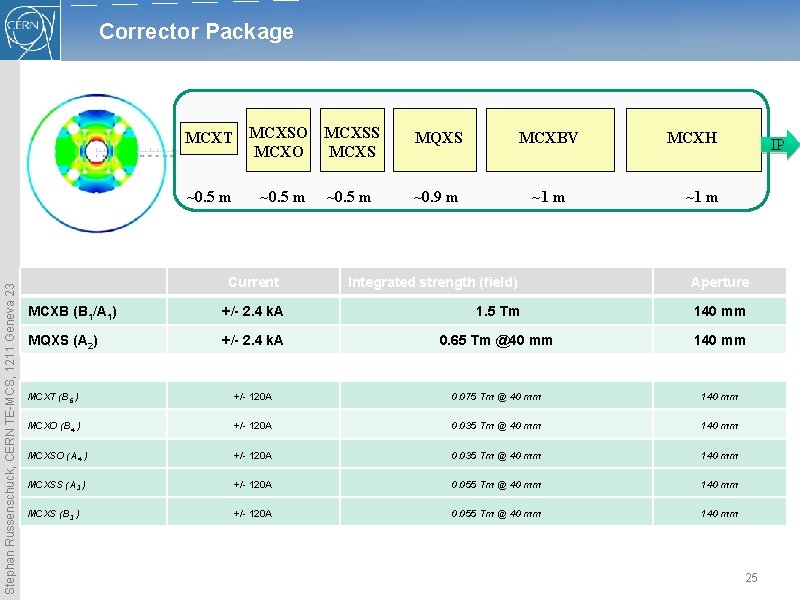Select the MCXSS MCXS box
This screenshot has height=600, width=800.
tap(352, 140)
